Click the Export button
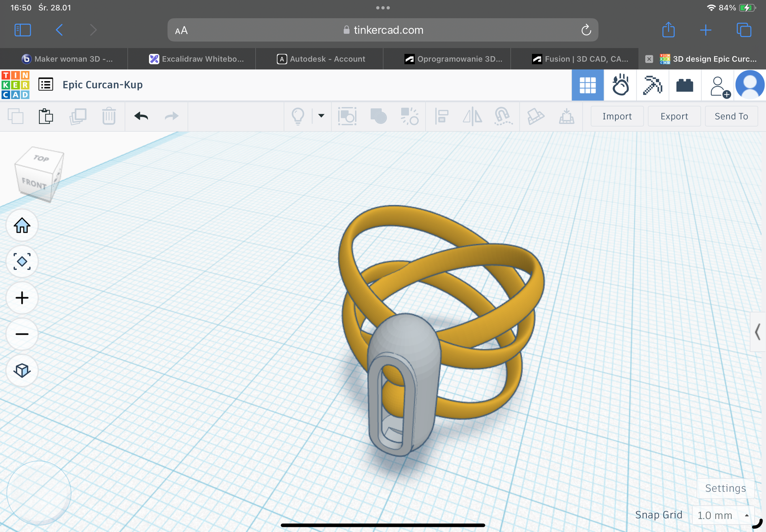 click(674, 116)
